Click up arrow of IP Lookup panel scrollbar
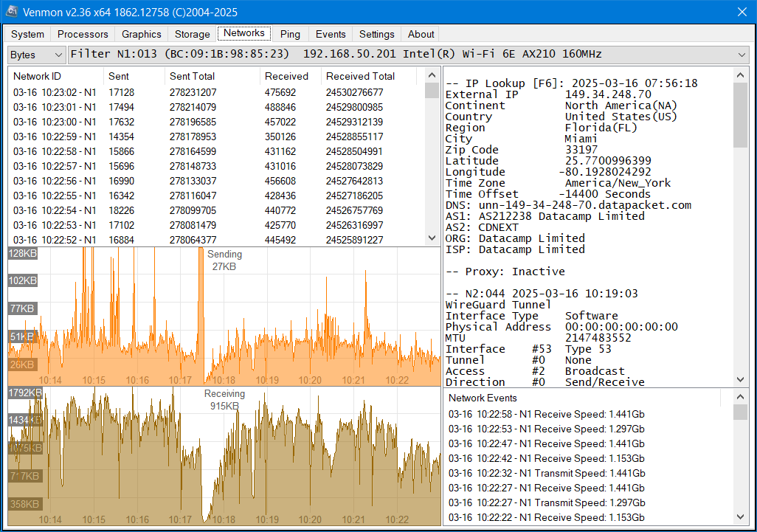The width and height of the screenshot is (757, 532). (x=740, y=75)
